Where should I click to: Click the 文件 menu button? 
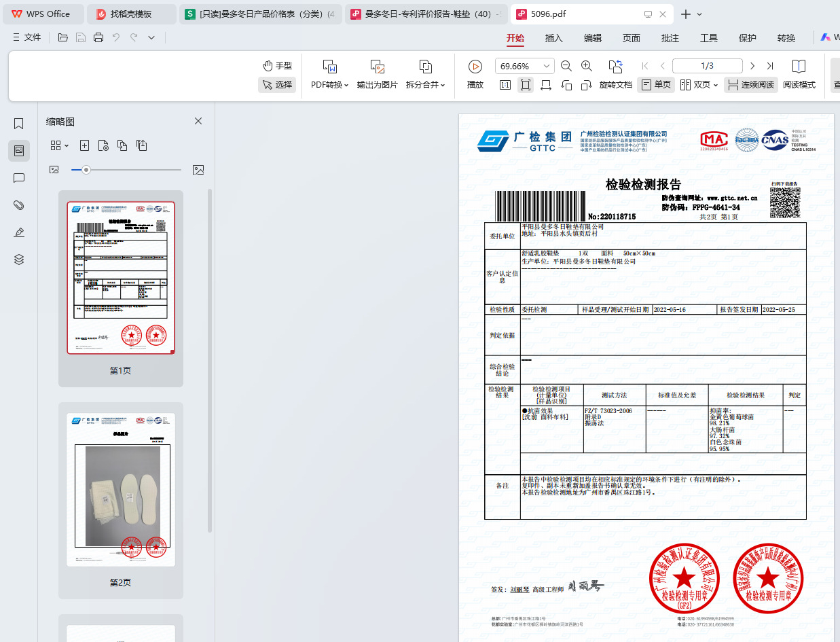[x=27, y=37]
